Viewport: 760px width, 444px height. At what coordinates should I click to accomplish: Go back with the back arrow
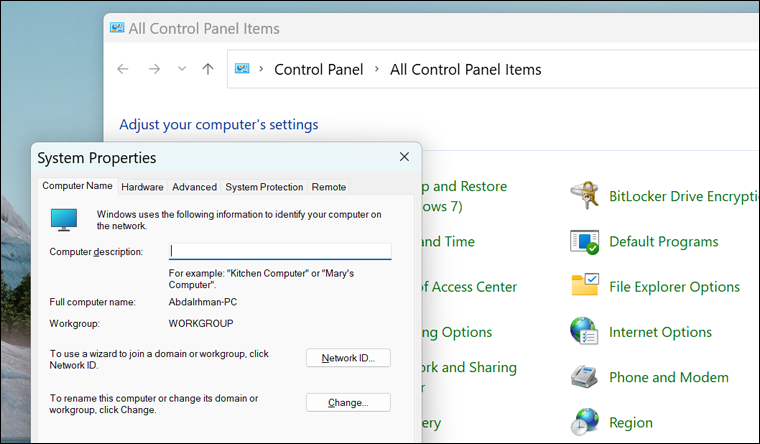click(x=123, y=69)
